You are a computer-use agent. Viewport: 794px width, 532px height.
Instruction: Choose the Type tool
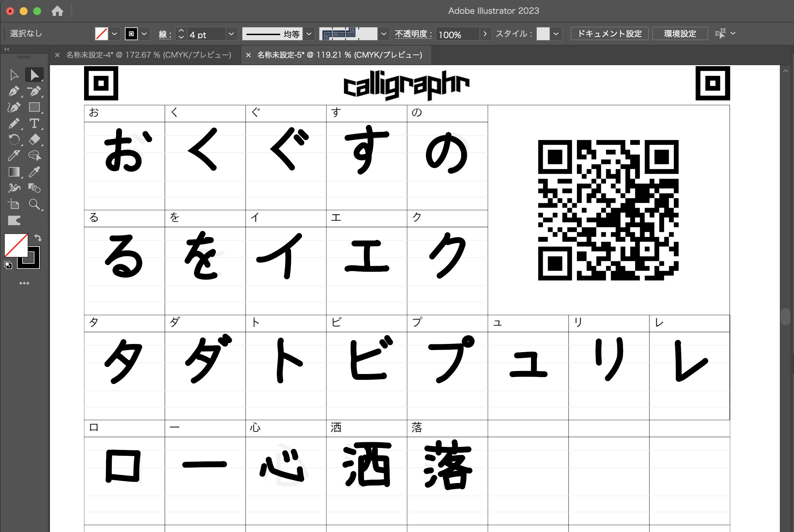coord(34,124)
